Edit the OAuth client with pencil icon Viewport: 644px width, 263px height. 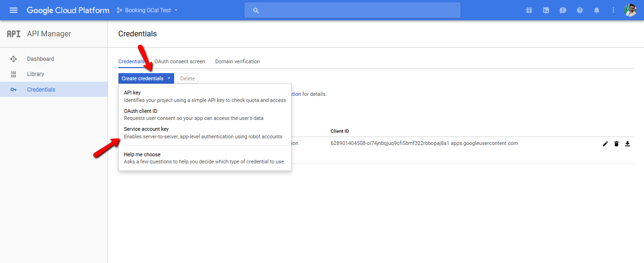(x=605, y=144)
